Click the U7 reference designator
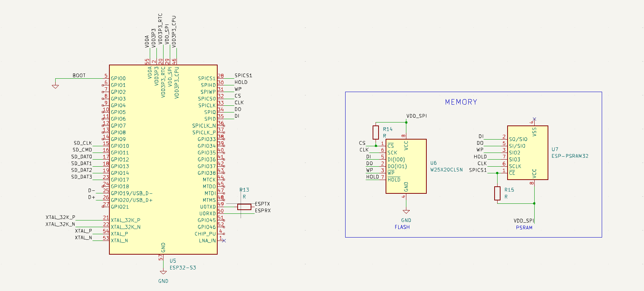This screenshot has width=644, height=291. (555, 149)
